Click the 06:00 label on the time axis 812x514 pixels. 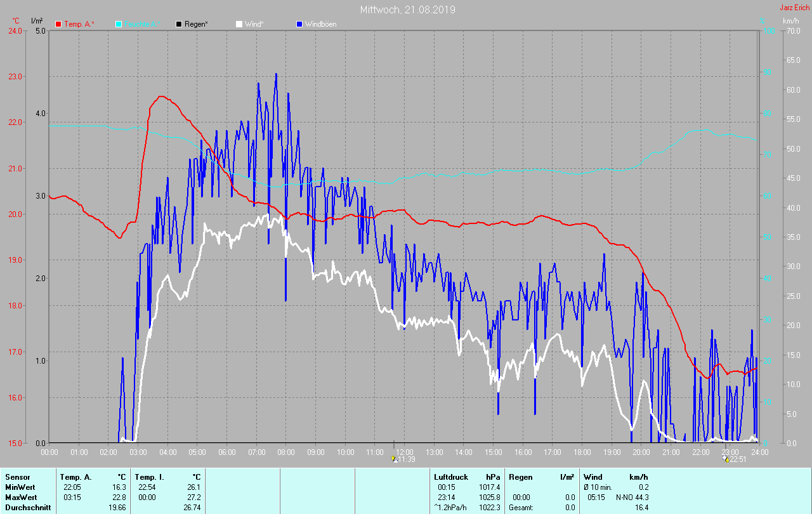tap(227, 452)
